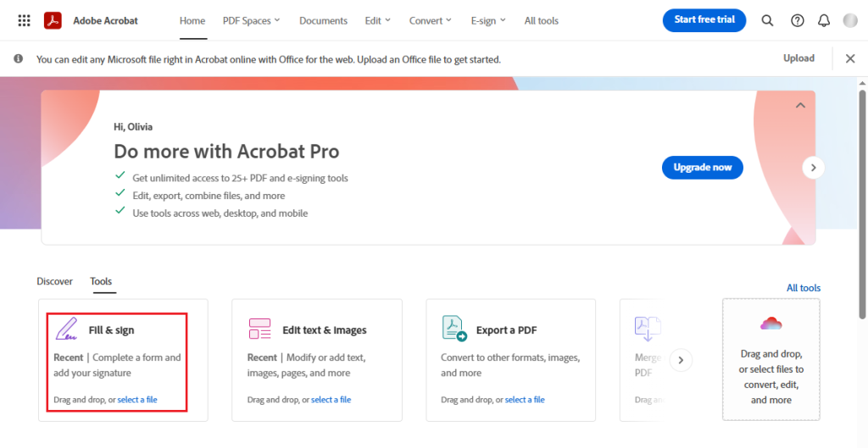Viewport: 868px width, 448px height.
Task: Click Upload in the banner
Action: [x=798, y=58]
